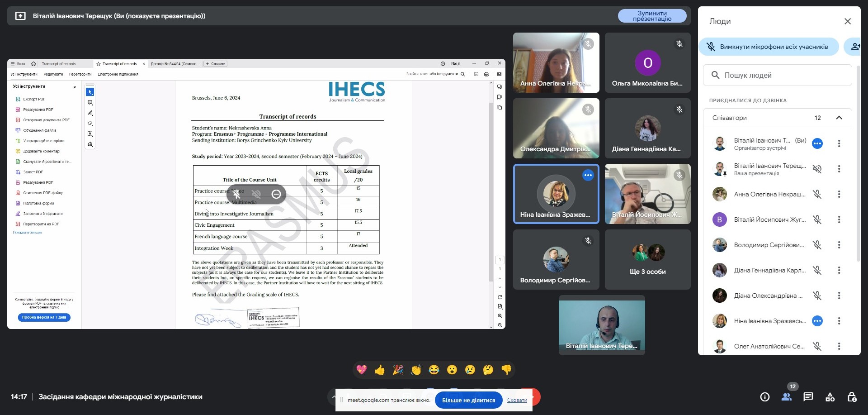
Task: Open the meeting details info icon
Action: click(x=764, y=397)
